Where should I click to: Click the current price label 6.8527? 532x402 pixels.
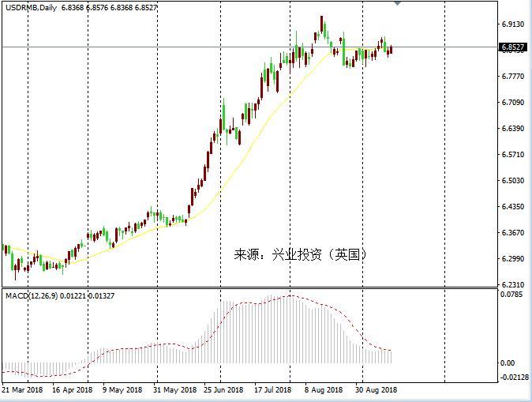[x=513, y=47]
